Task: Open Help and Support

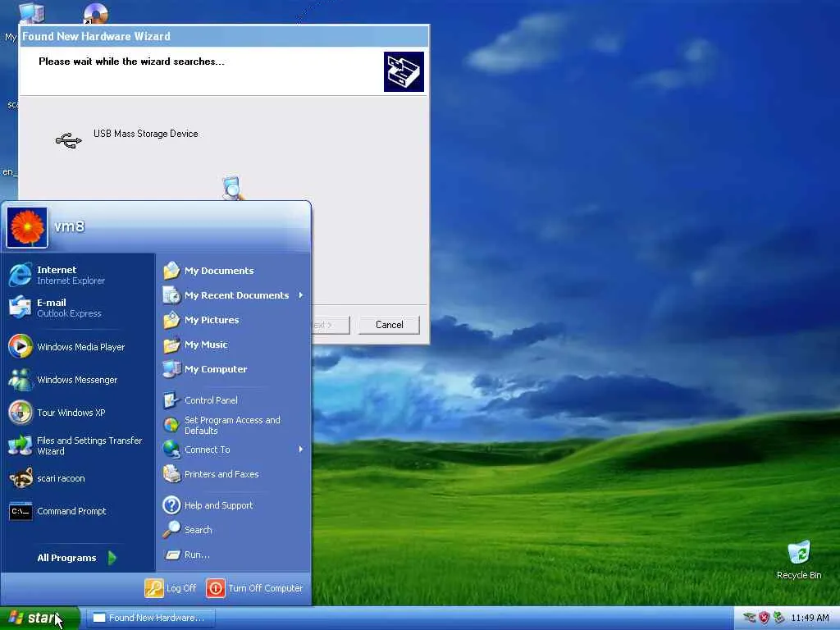Action: pos(234,505)
